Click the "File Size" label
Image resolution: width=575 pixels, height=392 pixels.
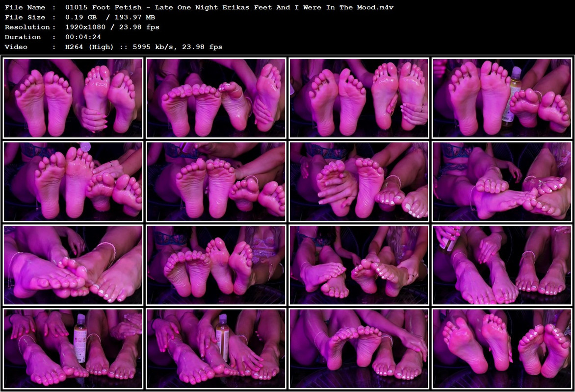[x=25, y=17]
